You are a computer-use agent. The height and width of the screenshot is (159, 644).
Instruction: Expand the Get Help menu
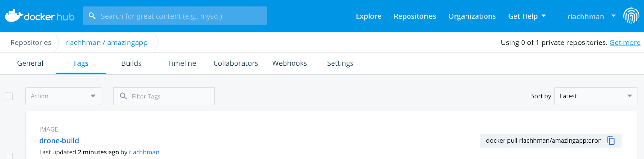click(x=527, y=16)
